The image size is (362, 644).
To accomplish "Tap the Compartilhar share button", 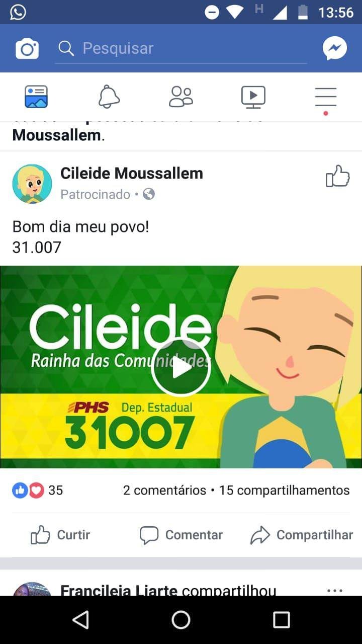I will coord(302,535).
